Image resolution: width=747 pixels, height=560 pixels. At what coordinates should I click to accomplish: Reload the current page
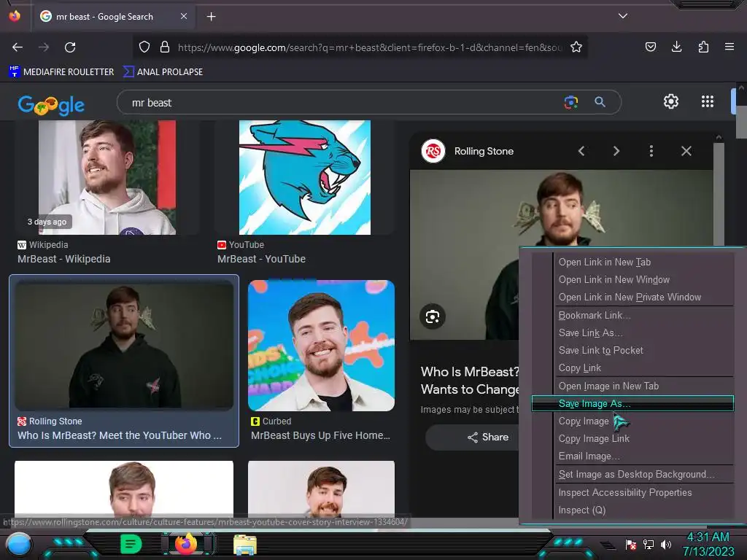(x=70, y=47)
